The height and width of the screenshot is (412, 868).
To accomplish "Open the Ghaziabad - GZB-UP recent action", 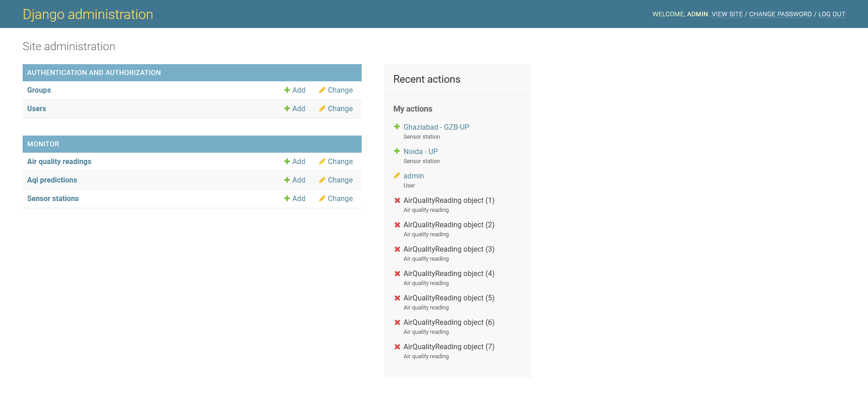I will click(436, 127).
